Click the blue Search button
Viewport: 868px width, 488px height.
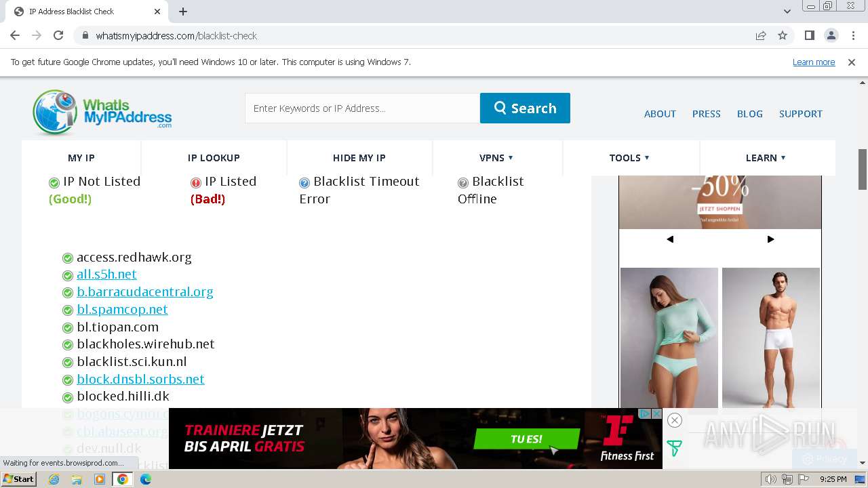pyautogui.click(x=525, y=108)
